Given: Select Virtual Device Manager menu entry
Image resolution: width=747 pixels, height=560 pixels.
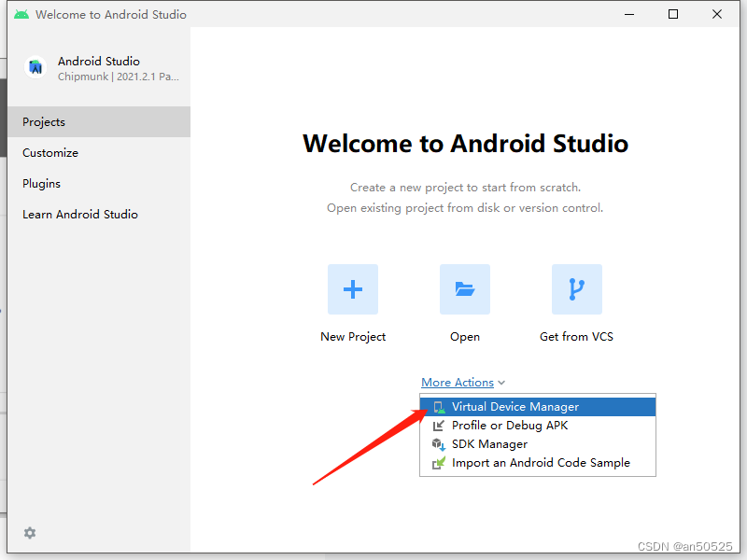Looking at the screenshot, I should [x=538, y=407].
